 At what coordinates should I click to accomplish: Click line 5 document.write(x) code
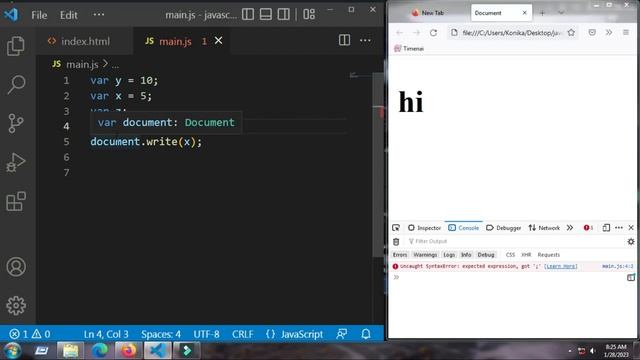click(x=146, y=142)
